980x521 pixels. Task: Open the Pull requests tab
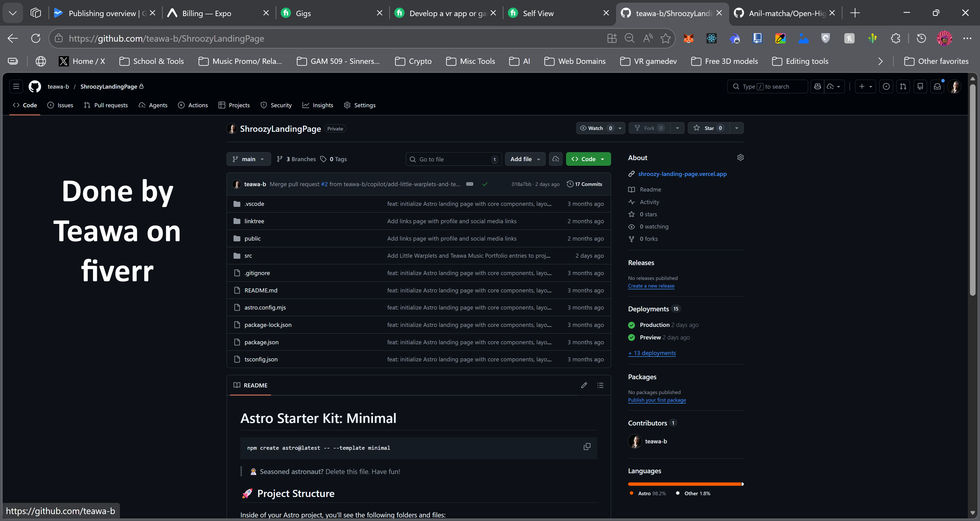tap(106, 105)
